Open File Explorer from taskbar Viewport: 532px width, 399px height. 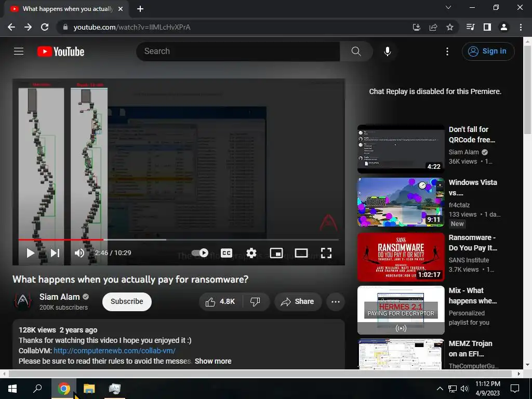pos(89,389)
